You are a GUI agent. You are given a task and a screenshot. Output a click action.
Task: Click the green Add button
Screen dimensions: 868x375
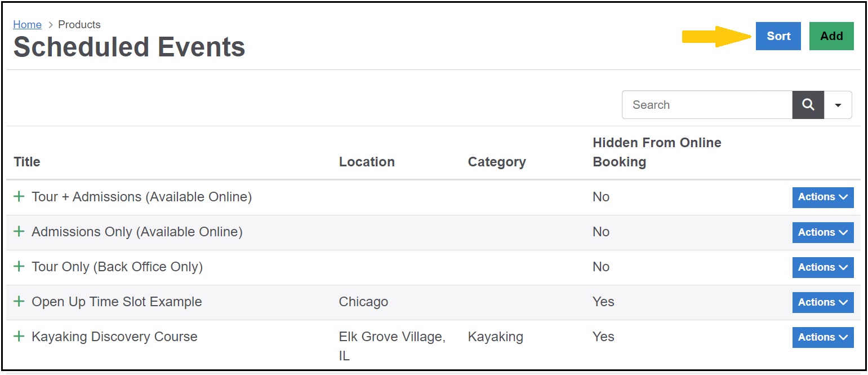[831, 36]
